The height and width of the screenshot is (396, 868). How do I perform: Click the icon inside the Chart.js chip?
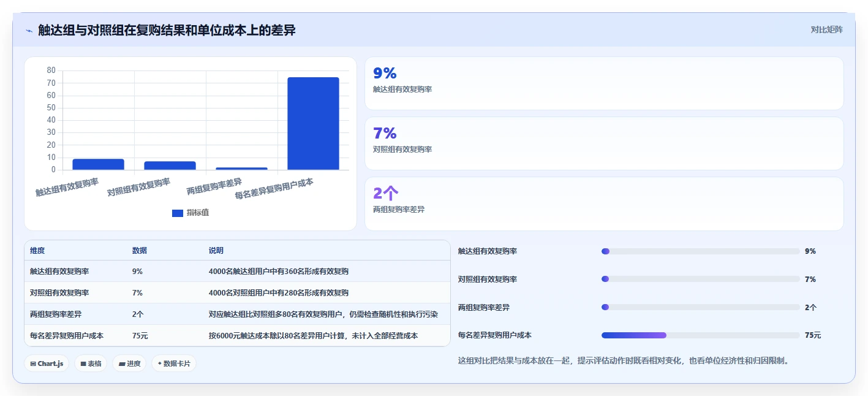33,364
